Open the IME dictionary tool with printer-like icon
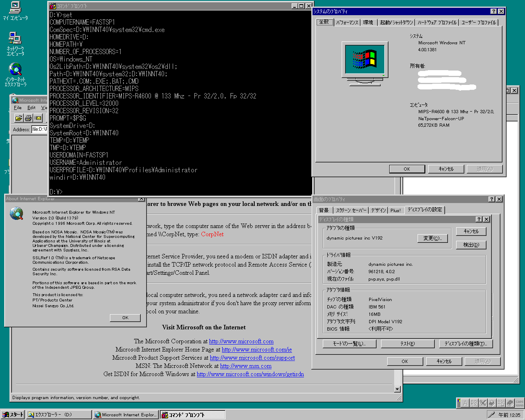This screenshot has width=525, height=420. [x=492, y=403]
